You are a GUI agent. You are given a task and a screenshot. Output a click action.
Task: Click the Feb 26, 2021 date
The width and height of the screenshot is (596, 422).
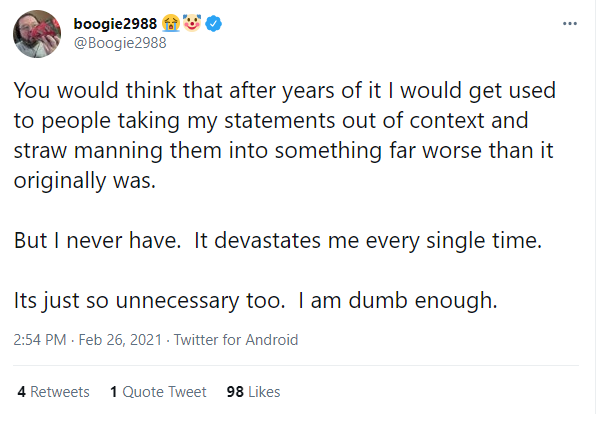point(120,340)
